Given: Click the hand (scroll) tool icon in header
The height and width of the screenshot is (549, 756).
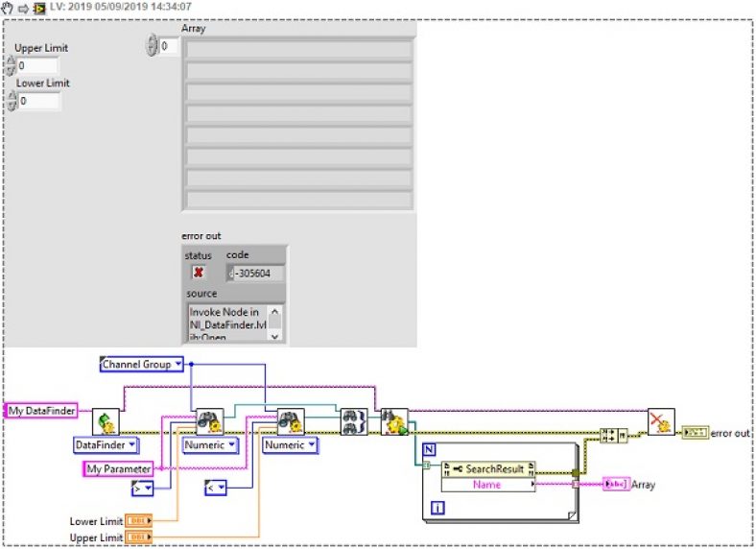Looking at the screenshot, I should pos(7,8).
